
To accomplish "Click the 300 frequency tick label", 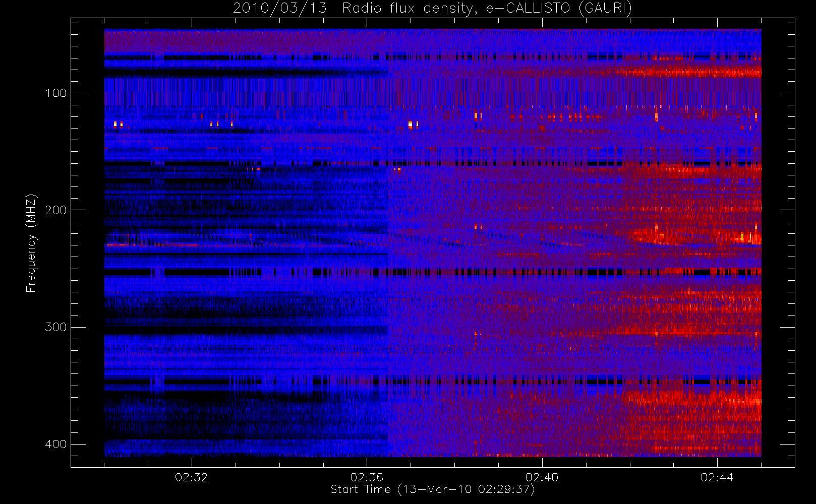I will point(55,327).
